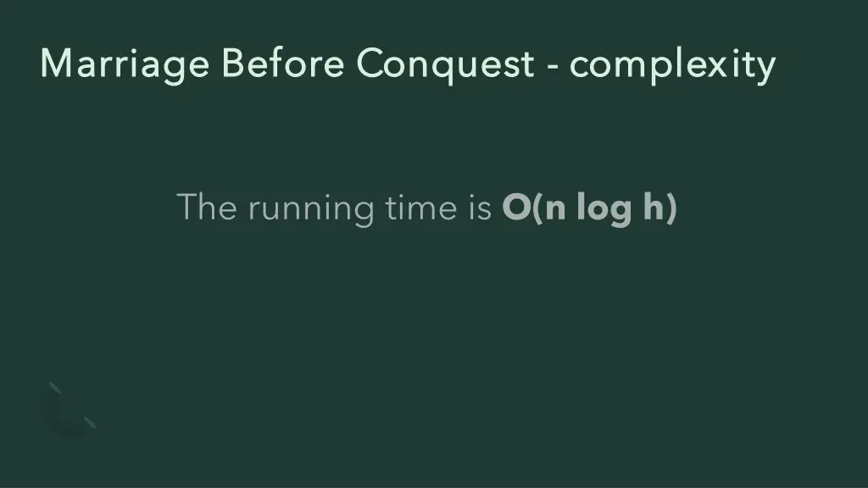This screenshot has width=868, height=488.
Task: Click the bold 'O(n' part of the formula
Action: [x=534, y=208]
